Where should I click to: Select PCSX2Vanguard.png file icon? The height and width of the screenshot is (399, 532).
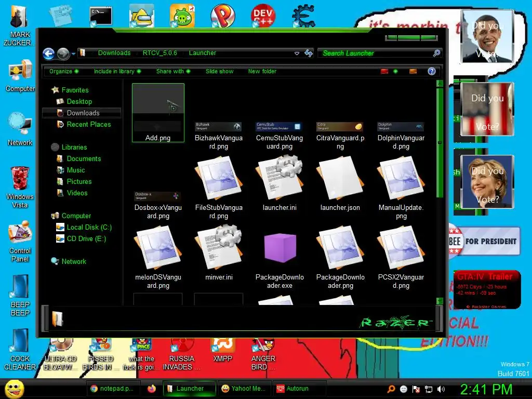(401, 248)
